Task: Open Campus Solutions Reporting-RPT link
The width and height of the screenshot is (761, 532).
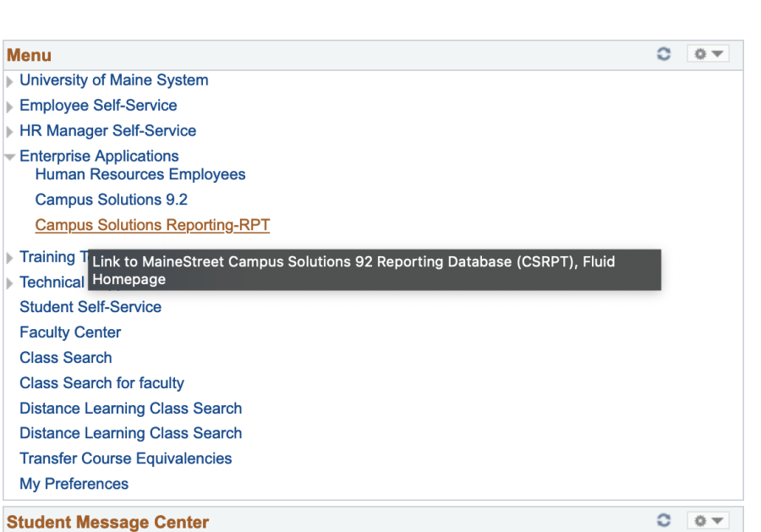Action: click(x=152, y=225)
